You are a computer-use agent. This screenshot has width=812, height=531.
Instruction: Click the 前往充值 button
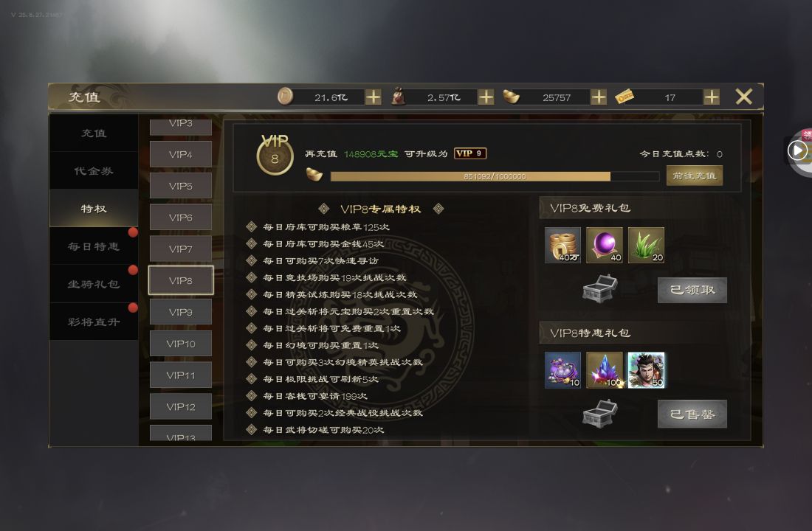[694, 176]
